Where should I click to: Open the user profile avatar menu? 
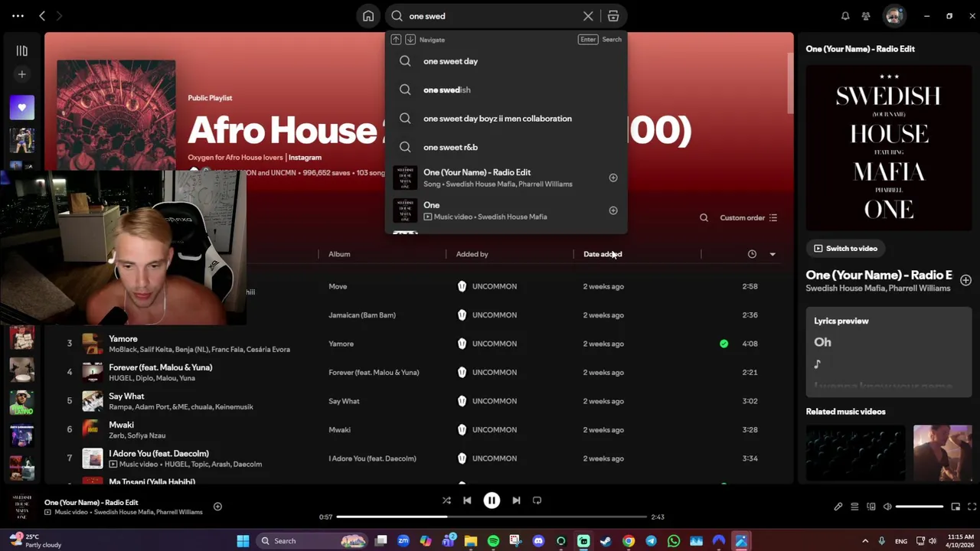(893, 16)
